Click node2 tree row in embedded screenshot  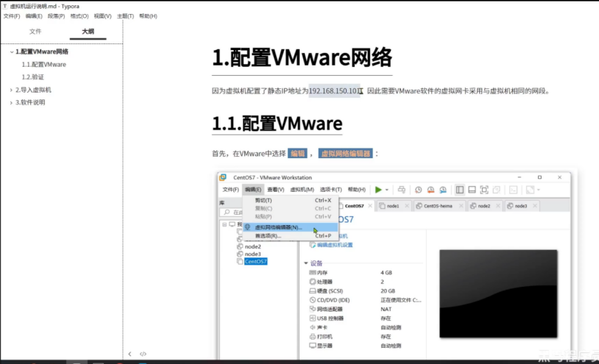pyautogui.click(x=252, y=246)
